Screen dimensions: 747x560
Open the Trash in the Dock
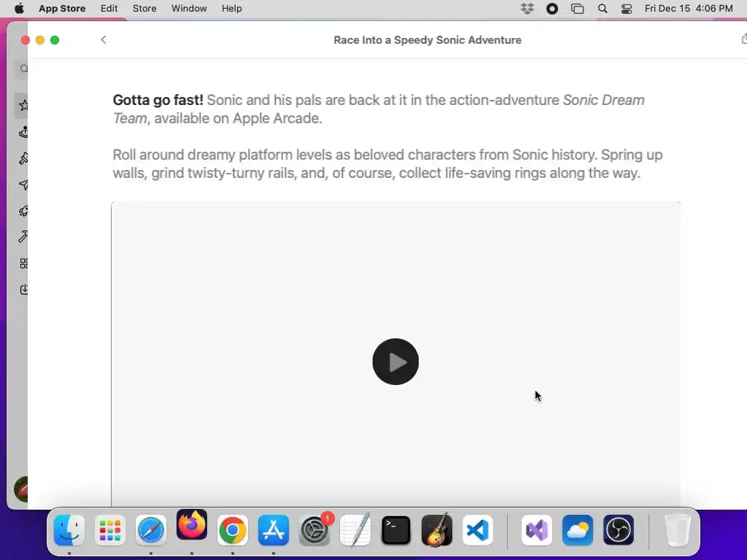(677, 530)
